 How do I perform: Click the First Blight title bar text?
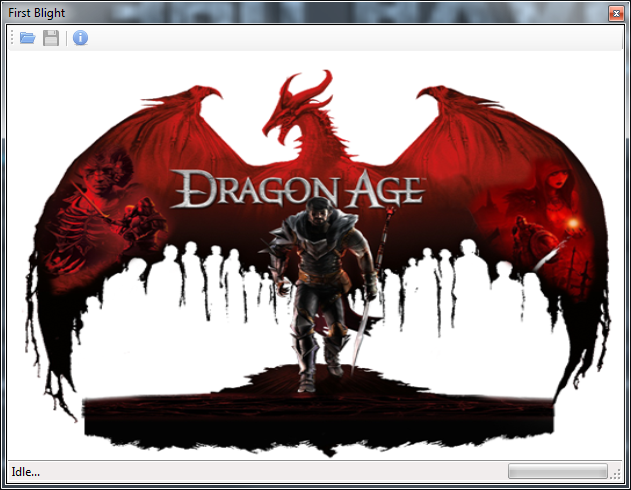pyautogui.click(x=36, y=13)
